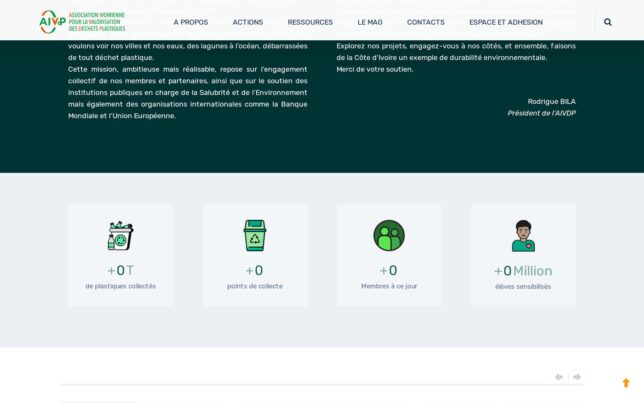Click the 'Membres à ce jour' label
Viewport: 644px width, 403px height.
pyautogui.click(x=389, y=286)
